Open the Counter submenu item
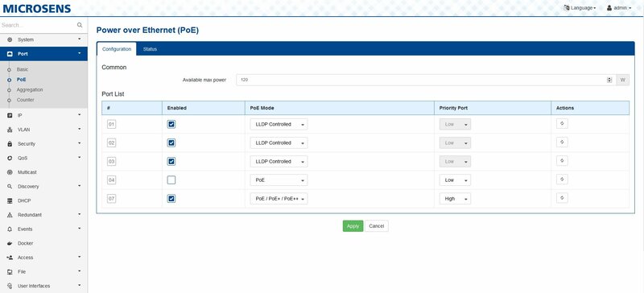Screen dimensions: 644x293 pyautogui.click(x=26, y=100)
